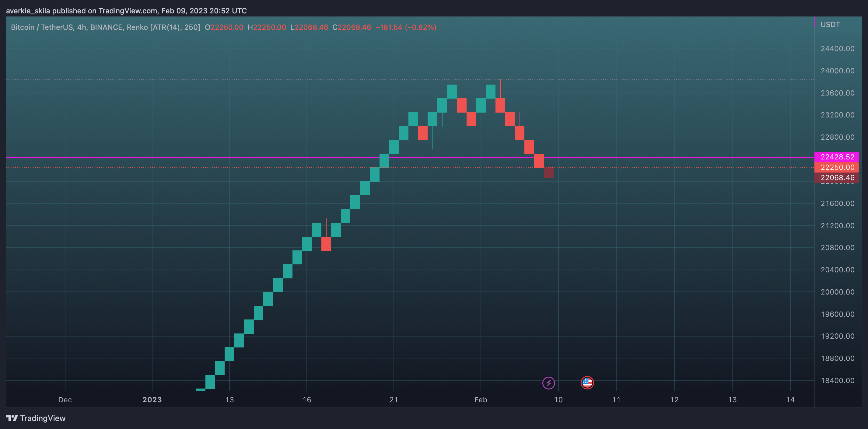
Task: Click the 16 date label on time axis
Action: (x=307, y=400)
